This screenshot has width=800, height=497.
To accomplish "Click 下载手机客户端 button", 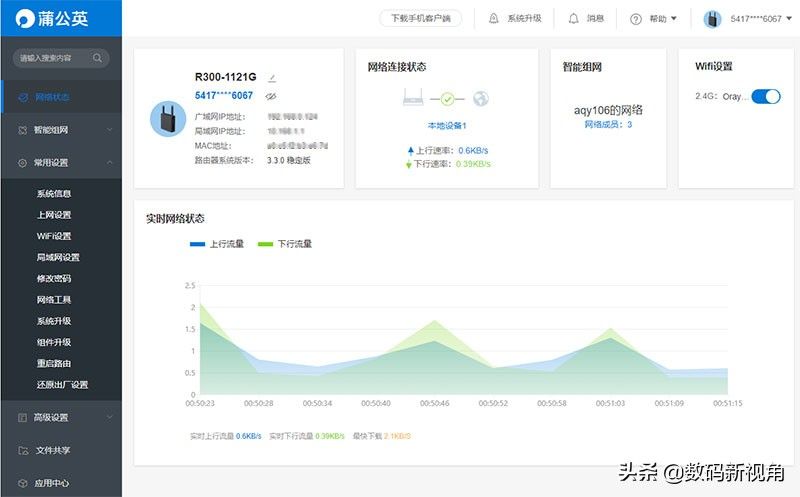I will (420, 18).
